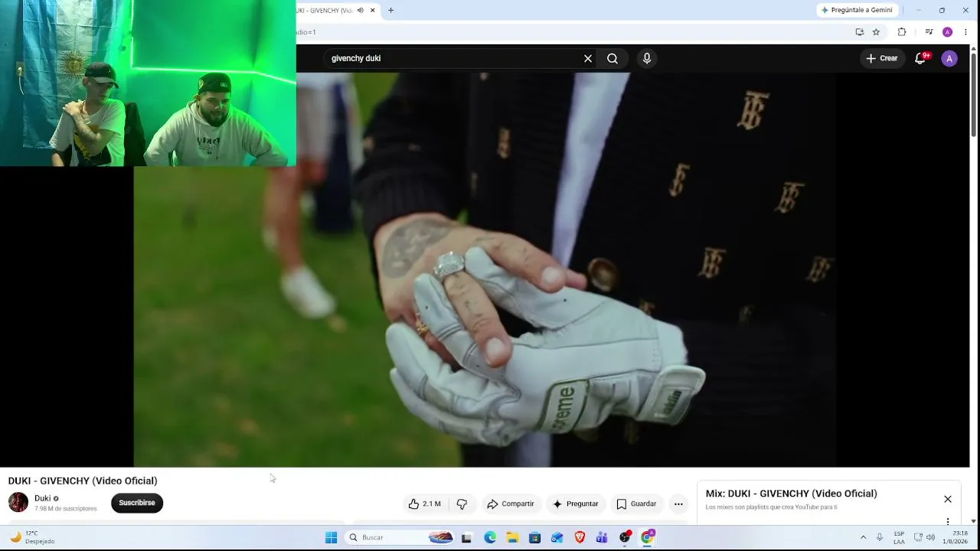Click the Preguntar button
Screen dimensions: 980x551
point(575,504)
